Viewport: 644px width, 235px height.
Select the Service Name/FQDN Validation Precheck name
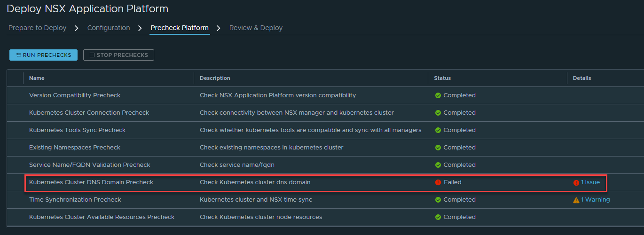[x=90, y=165]
